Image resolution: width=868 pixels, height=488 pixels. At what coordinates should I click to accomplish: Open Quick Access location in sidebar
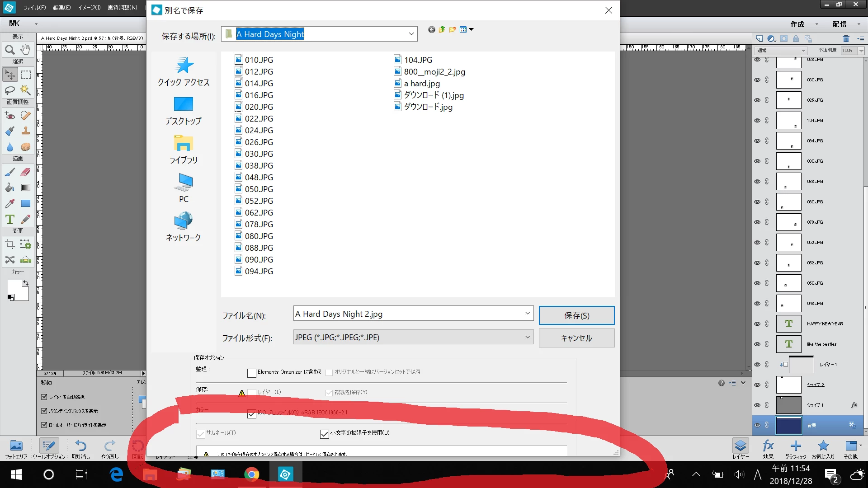pyautogui.click(x=184, y=72)
